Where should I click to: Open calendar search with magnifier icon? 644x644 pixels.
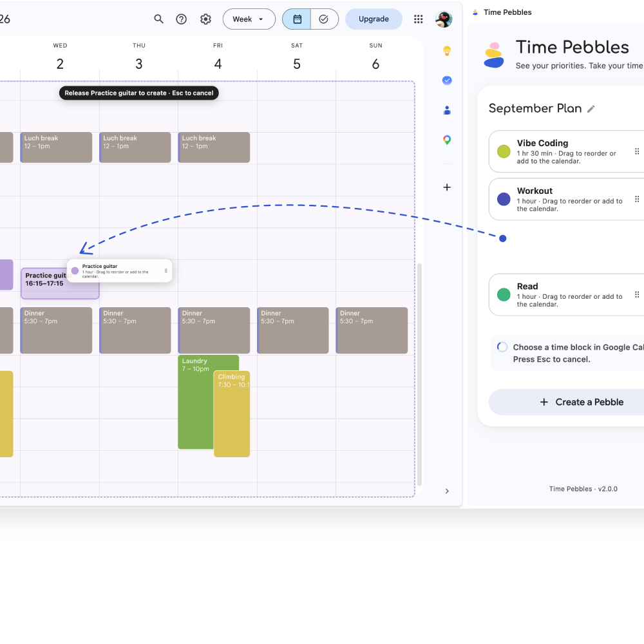(x=158, y=19)
